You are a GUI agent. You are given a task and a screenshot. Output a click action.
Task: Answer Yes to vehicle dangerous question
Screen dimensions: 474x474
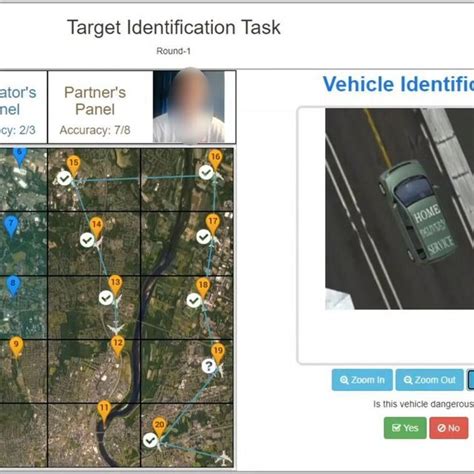click(x=405, y=428)
